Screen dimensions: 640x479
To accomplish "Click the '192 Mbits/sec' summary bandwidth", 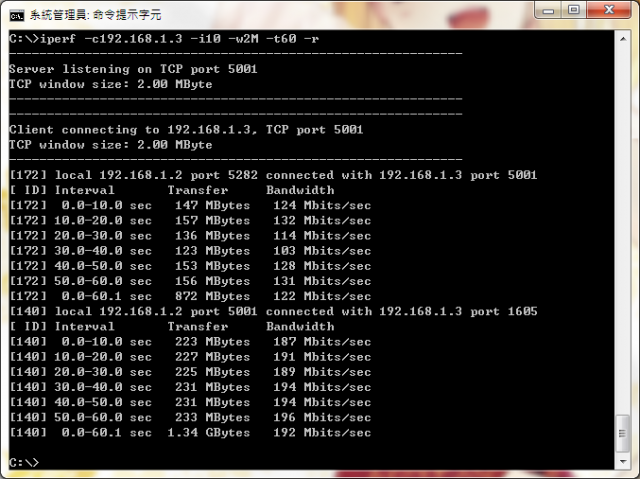I will click(322, 432).
